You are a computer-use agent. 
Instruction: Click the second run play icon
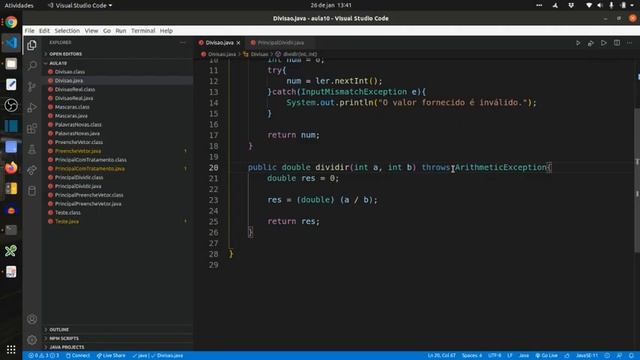pyautogui.click(x=604, y=43)
